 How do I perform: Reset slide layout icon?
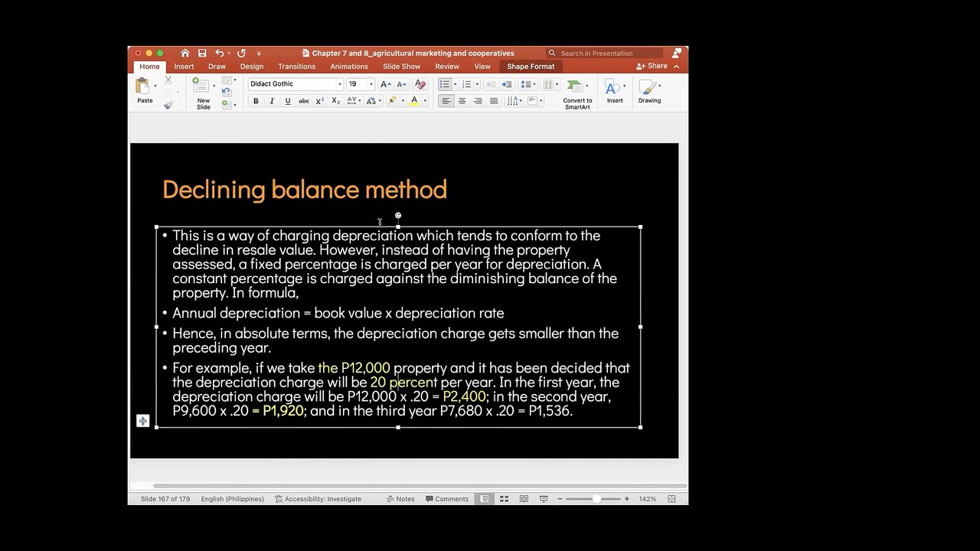click(227, 92)
